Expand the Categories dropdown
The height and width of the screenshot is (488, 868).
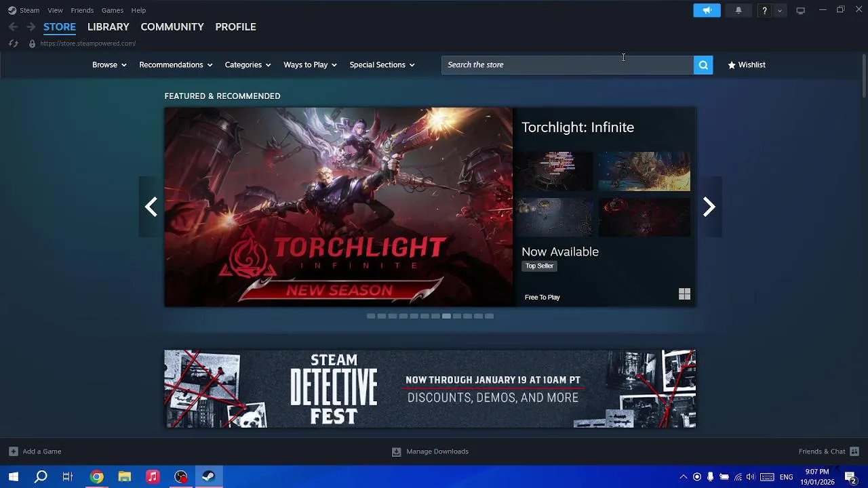[x=248, y=65]
